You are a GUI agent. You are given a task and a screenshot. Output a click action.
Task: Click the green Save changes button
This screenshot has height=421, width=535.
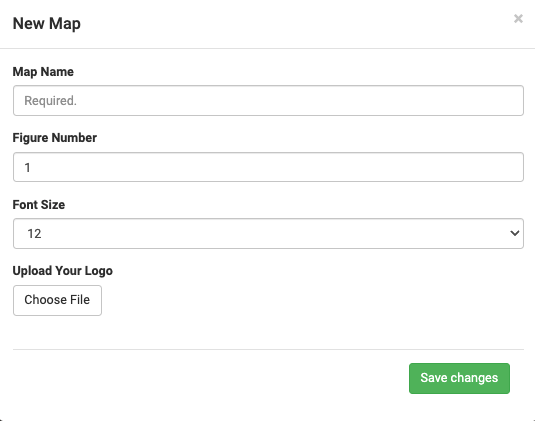[x=459, y=378]
